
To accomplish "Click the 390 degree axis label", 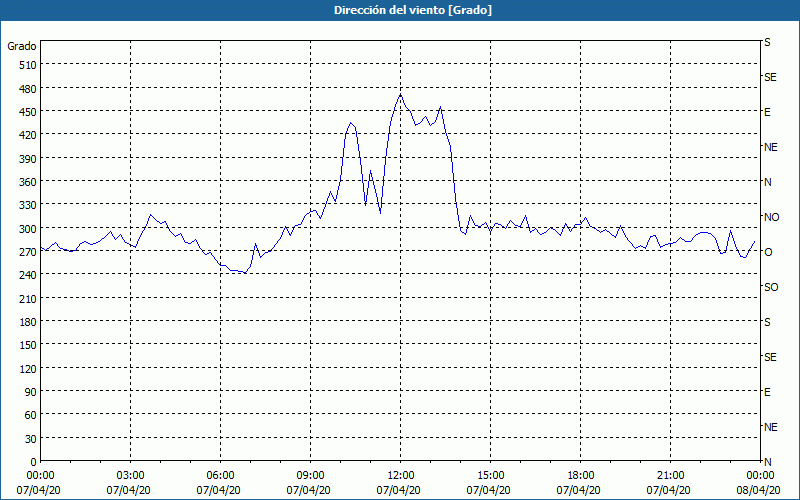I will pyautogui.click(x=28, y=159).
